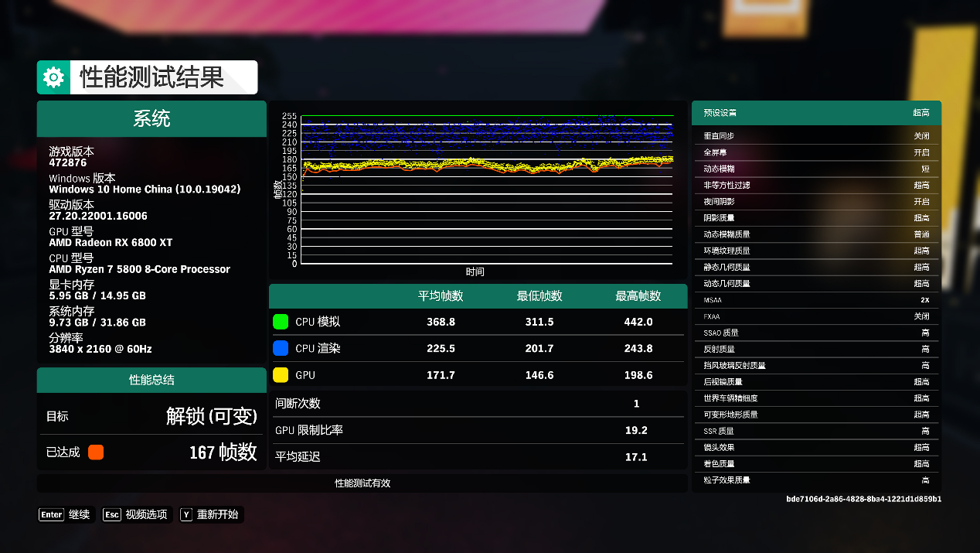Click the Enter key icon at the bottom
Image resolution: width=980 pixels, height=553 pixels.
pos(51,514)
